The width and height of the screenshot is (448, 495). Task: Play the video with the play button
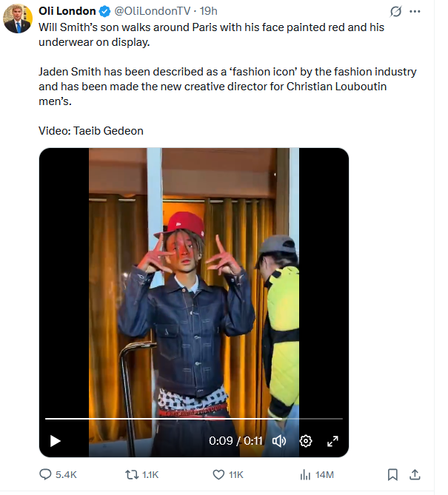tap(56, 441)
